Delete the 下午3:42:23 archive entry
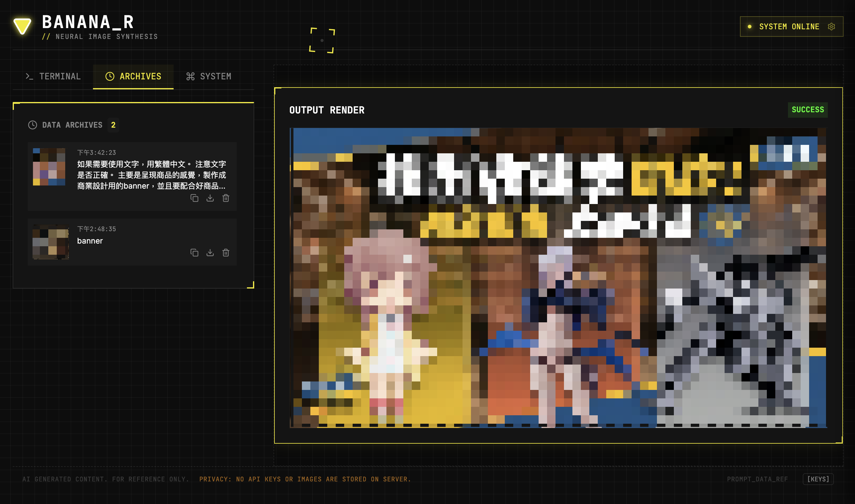The image size is (855, 504). [226, 198]
